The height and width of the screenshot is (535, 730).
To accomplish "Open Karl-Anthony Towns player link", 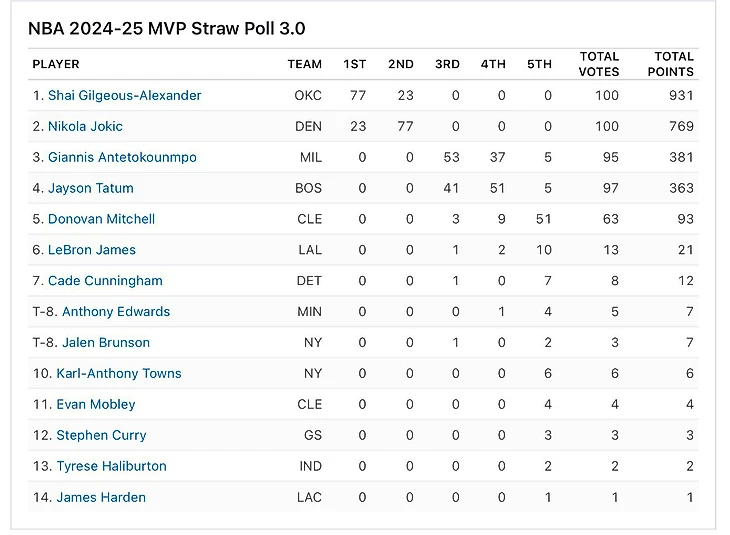I will coord(119,373).
